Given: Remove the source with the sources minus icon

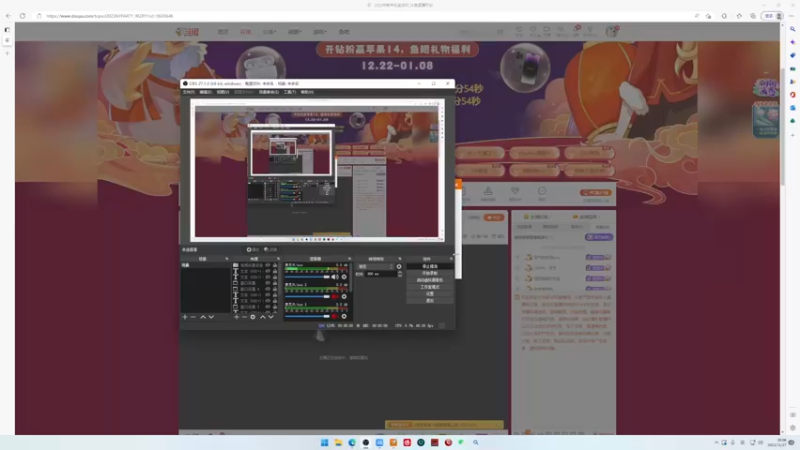Looking at the screenshot, I should pos(244,317).
